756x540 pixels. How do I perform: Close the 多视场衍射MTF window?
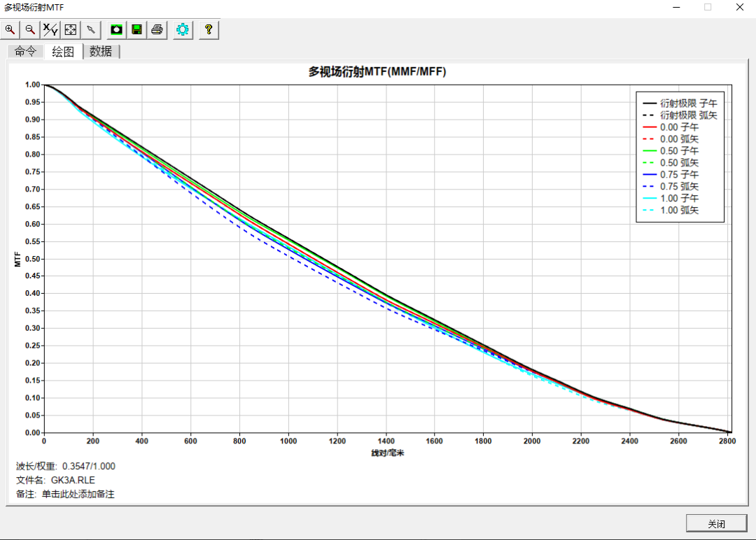point(740,7)
